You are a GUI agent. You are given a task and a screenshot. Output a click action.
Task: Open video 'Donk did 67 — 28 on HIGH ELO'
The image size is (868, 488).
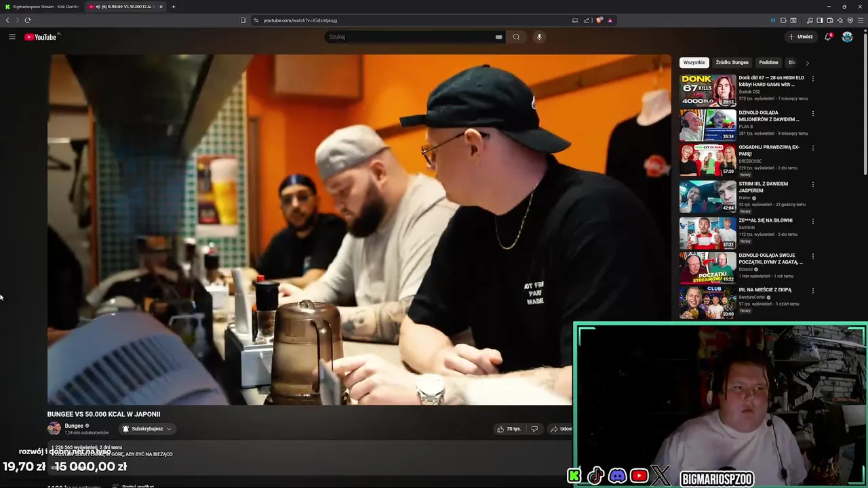point(772,81)
